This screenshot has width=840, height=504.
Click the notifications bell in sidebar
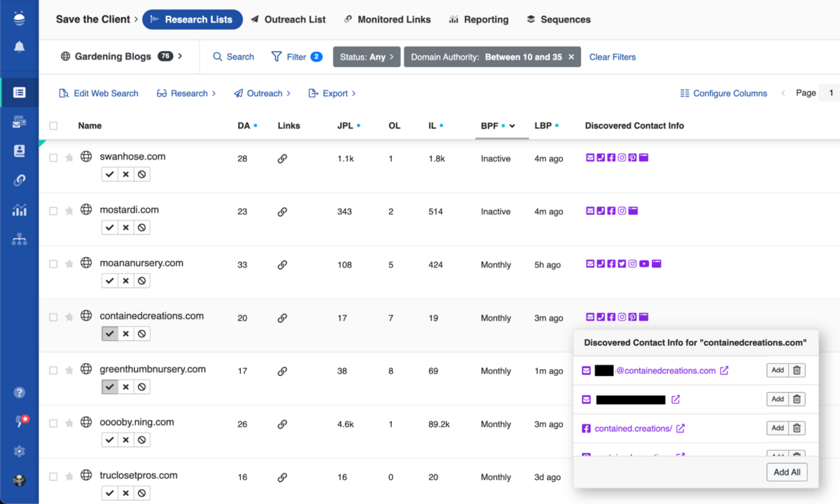19,47
